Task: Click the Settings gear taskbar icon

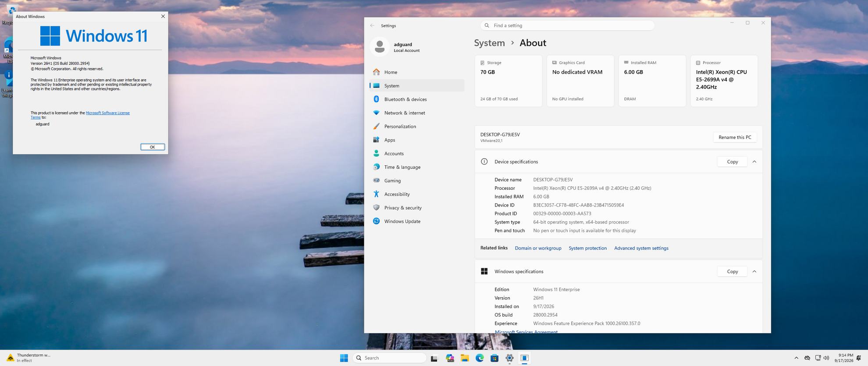Action: tap(509, 358)
